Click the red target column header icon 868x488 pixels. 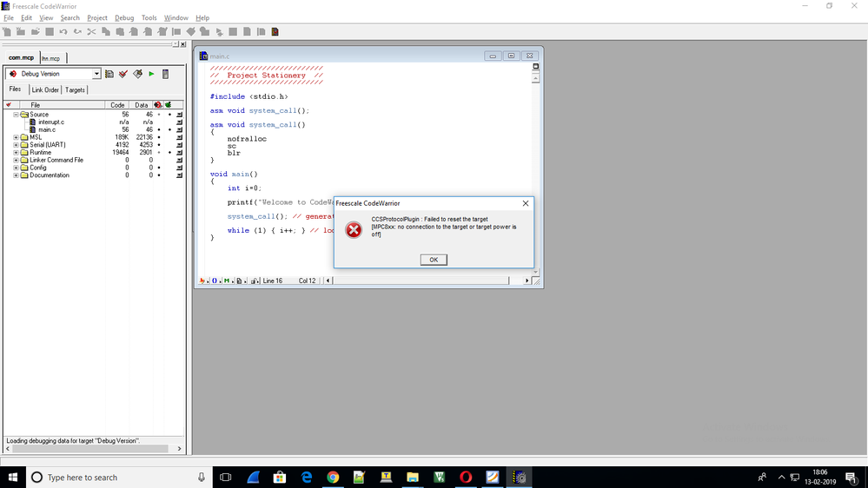(158, 104)
